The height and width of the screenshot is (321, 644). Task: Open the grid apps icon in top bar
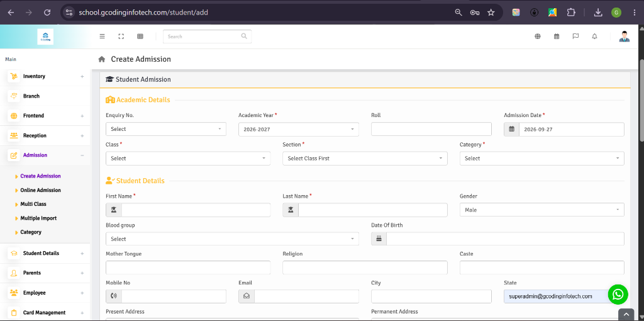(x=140, y=36)
